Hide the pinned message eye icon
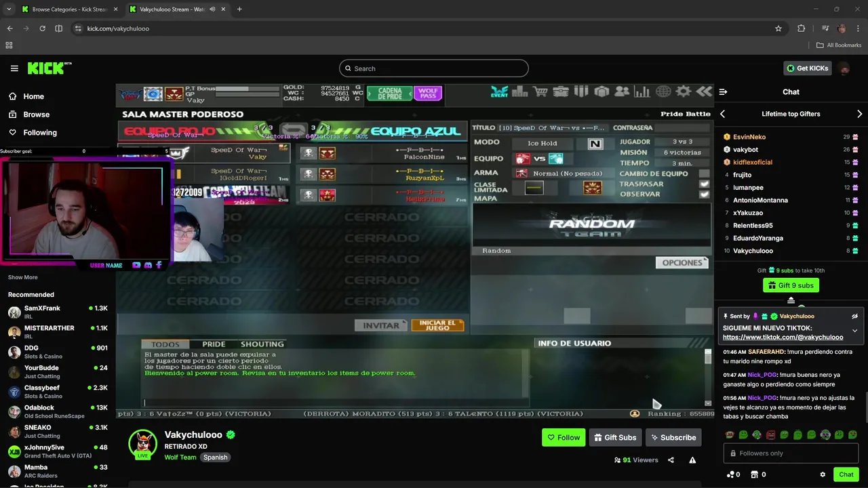Viewport: 868px width, 488px height. [854, 317]
